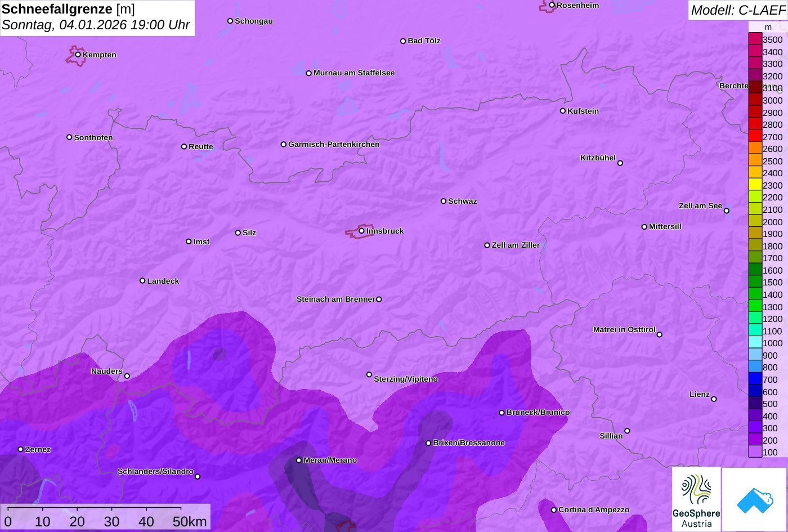Click the blue cloud weather app logo

754,499
